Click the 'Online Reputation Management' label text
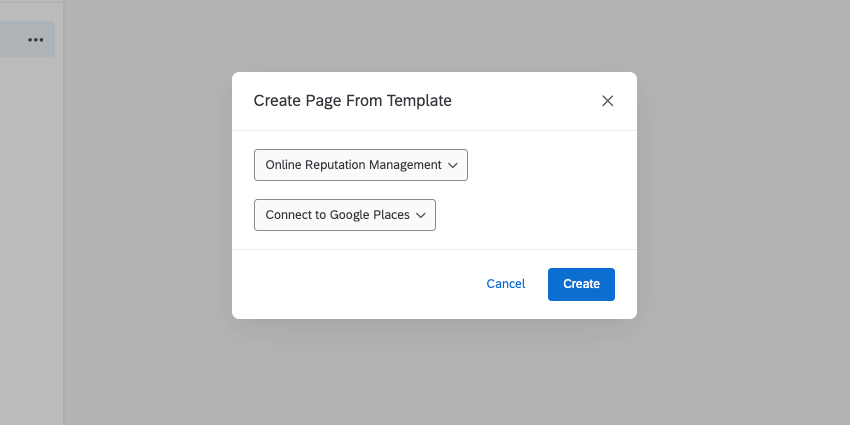The width and height of the screenshot is (850, 425). (353, 165)
